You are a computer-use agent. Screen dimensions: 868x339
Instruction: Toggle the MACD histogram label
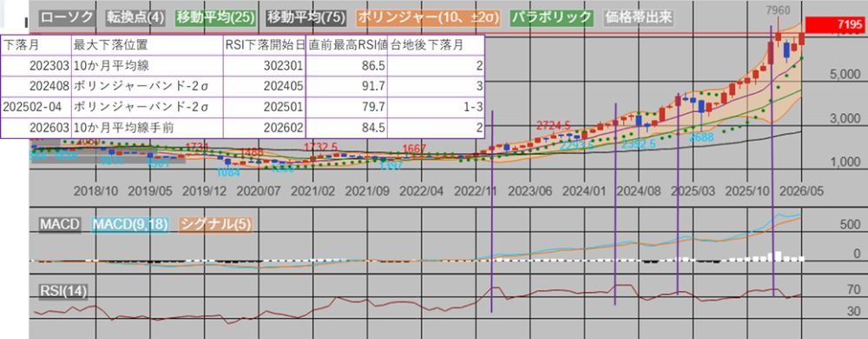pyautogui.click(x=60, y=224)
